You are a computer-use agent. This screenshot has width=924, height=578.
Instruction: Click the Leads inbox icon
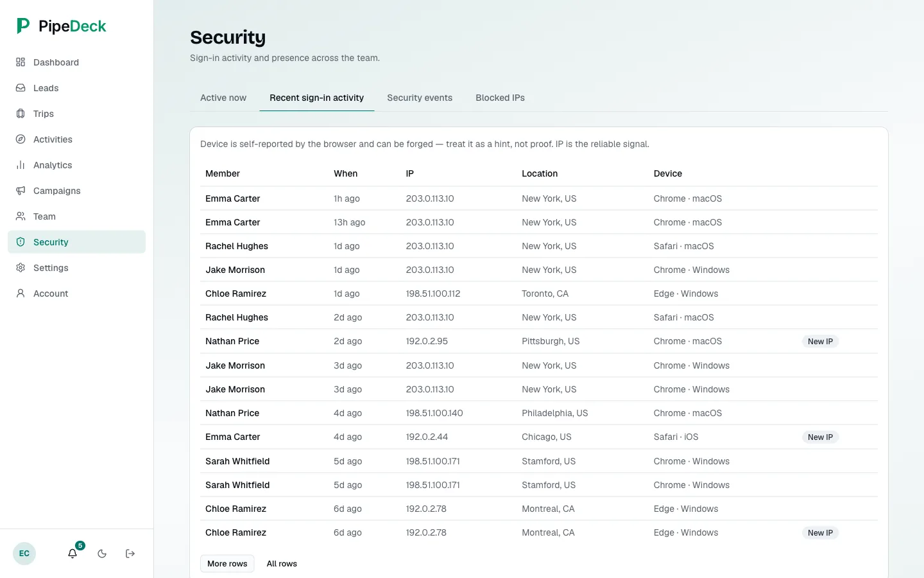[x=21, y=88]
